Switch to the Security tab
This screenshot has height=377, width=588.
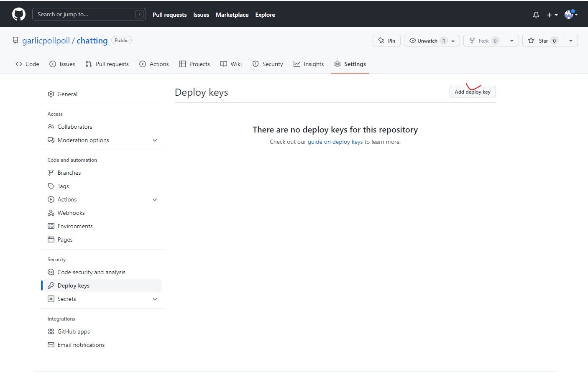click(x=268, y=64)
